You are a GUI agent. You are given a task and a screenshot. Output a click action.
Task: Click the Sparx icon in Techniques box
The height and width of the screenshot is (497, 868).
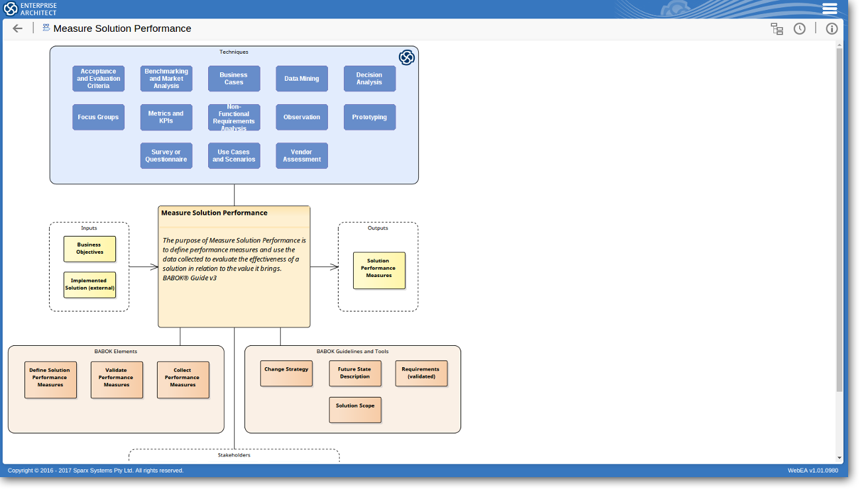[x=406, y=58]
